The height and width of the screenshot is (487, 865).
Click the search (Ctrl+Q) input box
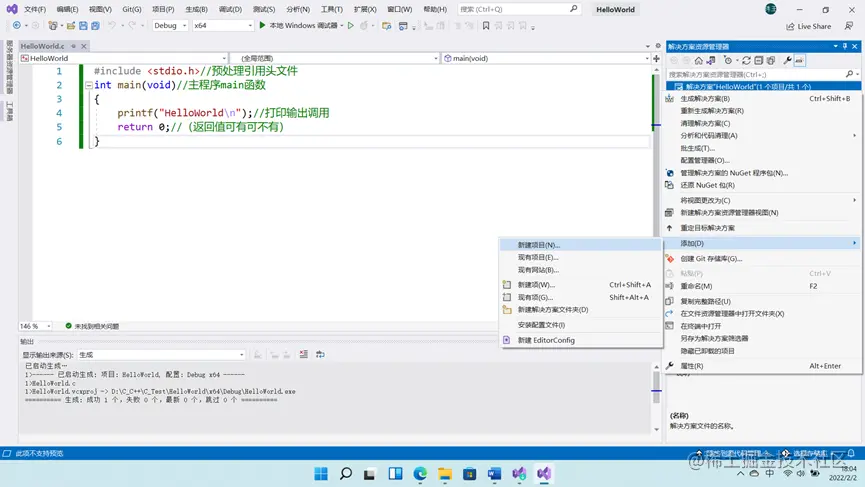(x=519, y=9)
